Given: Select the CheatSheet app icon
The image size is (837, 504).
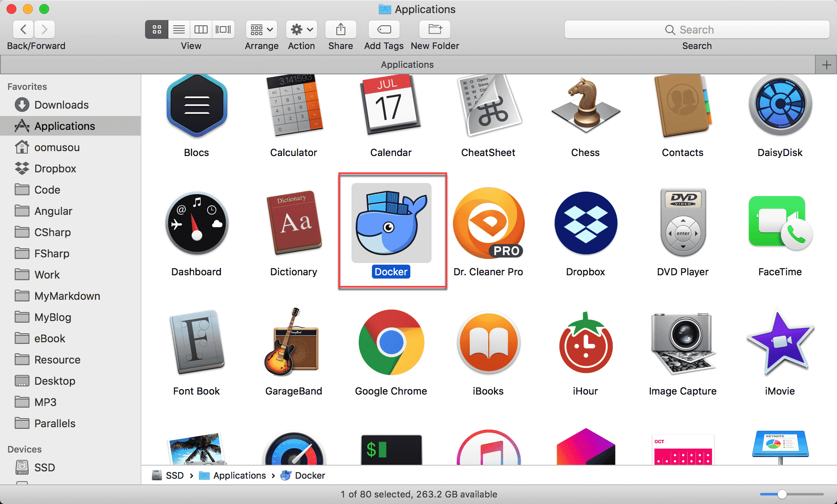Looking at the screenshot, I should [x=488, y=105].
